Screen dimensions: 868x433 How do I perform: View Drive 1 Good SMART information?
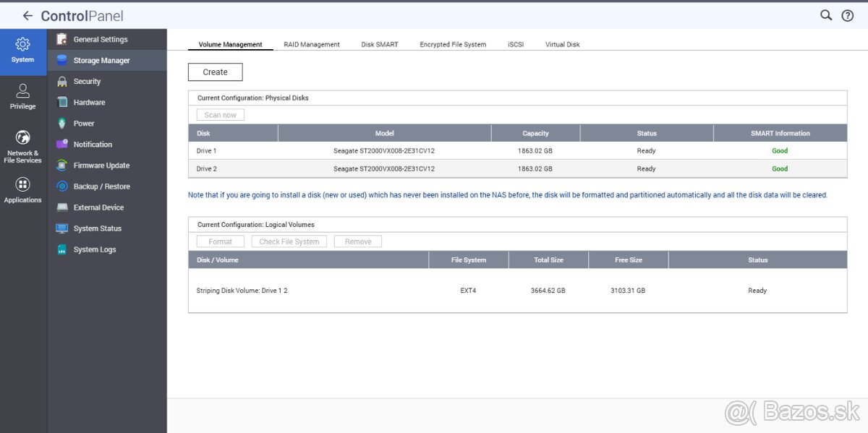click(779, 150)
